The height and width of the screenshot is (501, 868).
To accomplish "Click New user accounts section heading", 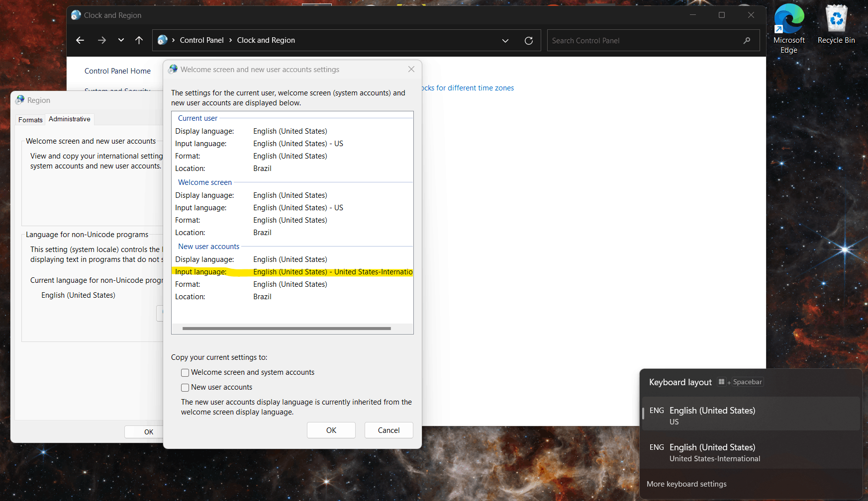I will tap(209, 247).
